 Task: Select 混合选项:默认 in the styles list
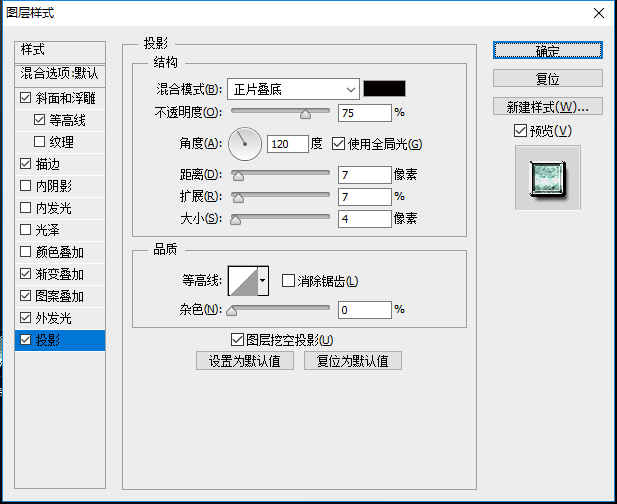click(x=60, y=74)
